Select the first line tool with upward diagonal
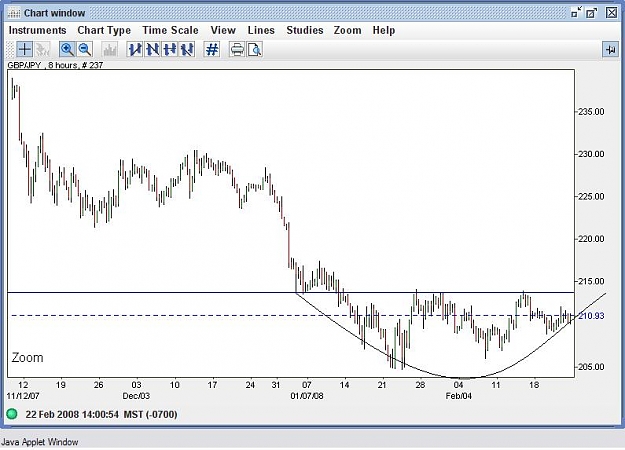 [135, 49]
